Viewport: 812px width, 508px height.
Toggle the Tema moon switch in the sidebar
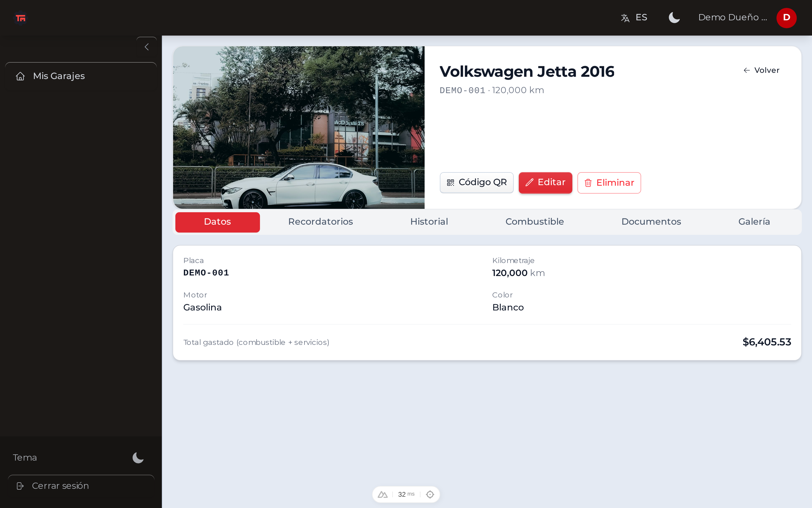(x=138, y=457)
